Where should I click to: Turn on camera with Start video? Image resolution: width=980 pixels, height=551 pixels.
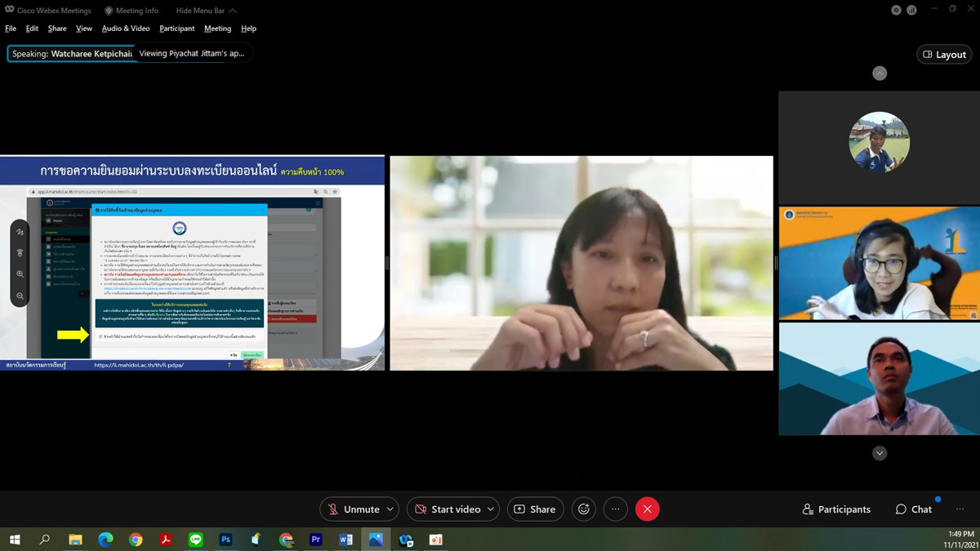tap(448, 509)
